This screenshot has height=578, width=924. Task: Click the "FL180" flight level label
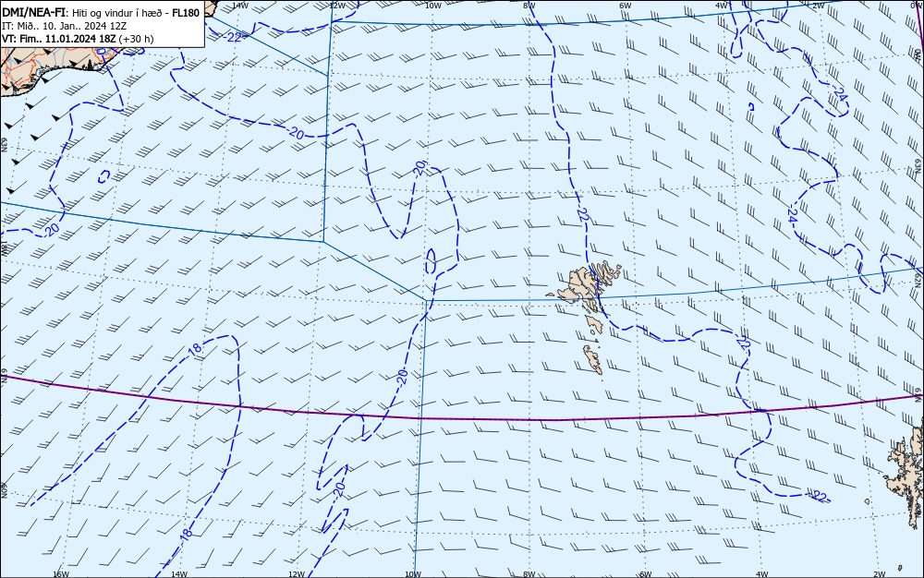186,12
